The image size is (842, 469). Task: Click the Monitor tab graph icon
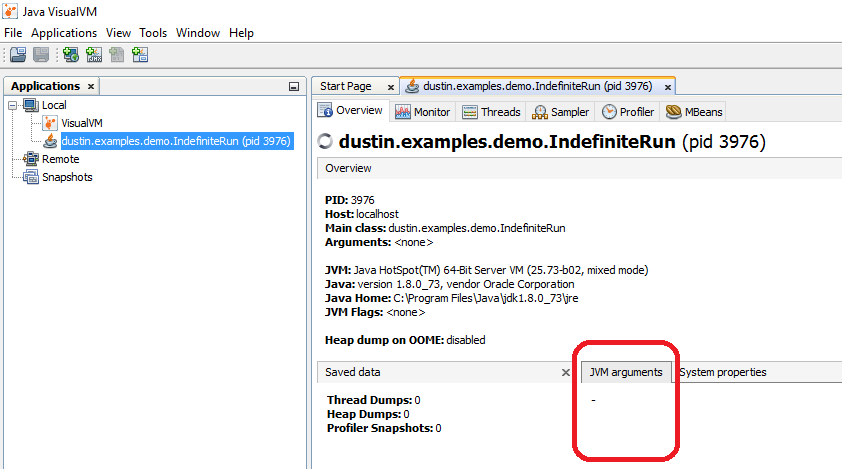pos(403,112)
